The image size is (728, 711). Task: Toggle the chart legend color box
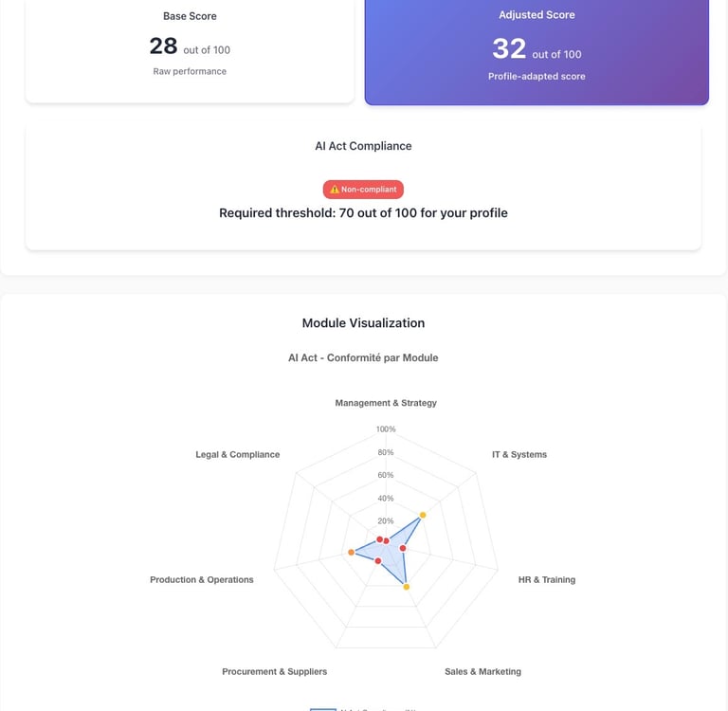[323, 708]
